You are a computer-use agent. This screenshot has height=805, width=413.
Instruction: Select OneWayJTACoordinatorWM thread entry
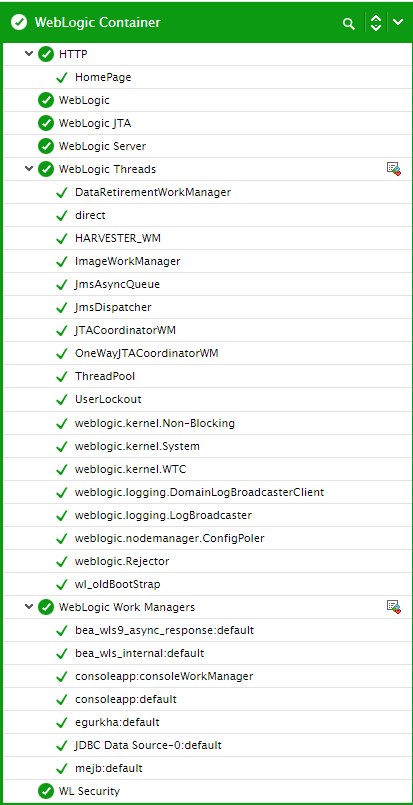coord(147,353)
